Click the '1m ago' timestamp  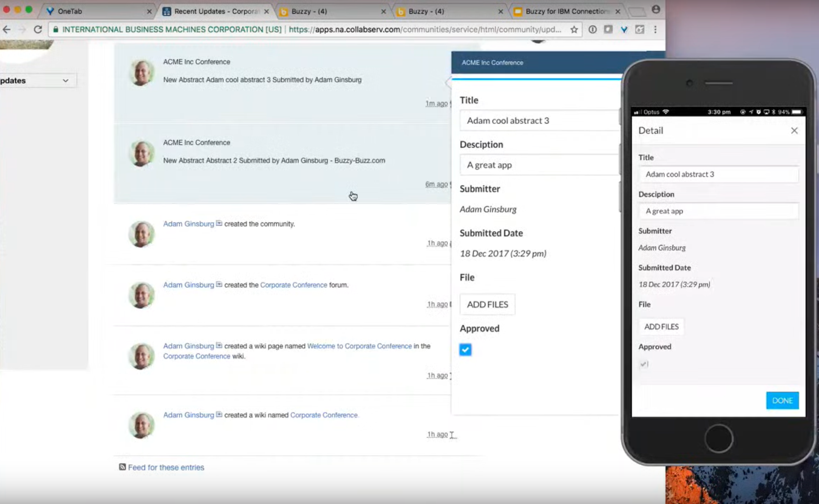click(x=436, y=103)
